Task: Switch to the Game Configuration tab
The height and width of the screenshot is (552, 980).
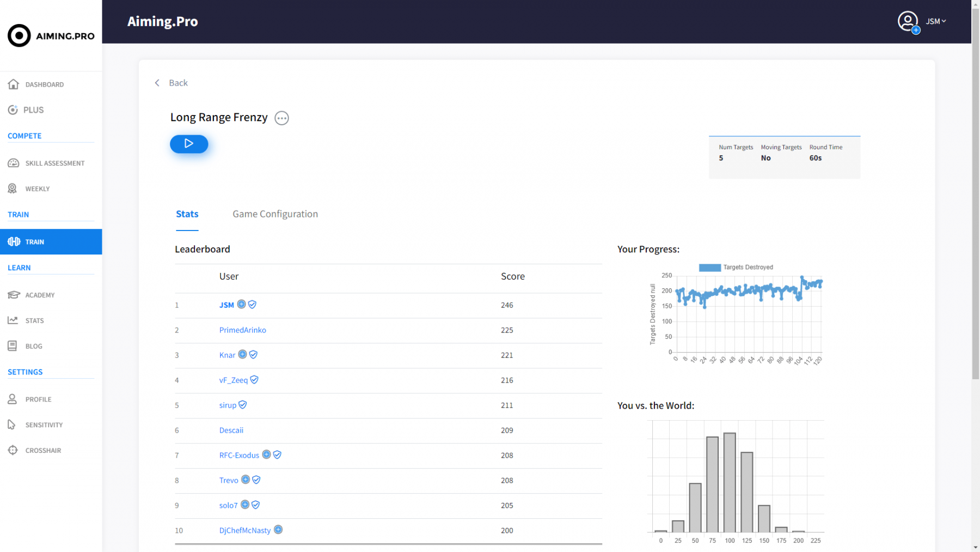Action: (x=275, y=214)
